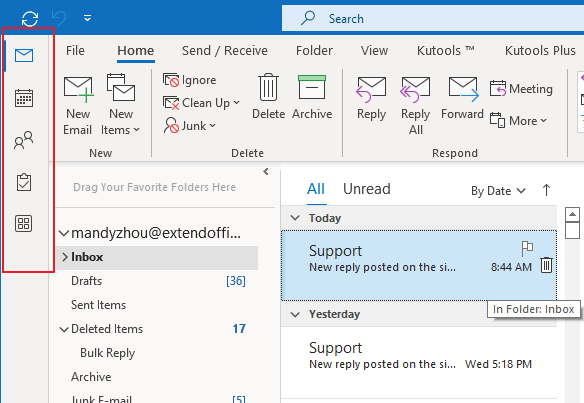
Task: Open the Drafts folder
Action: click(86, 281)
